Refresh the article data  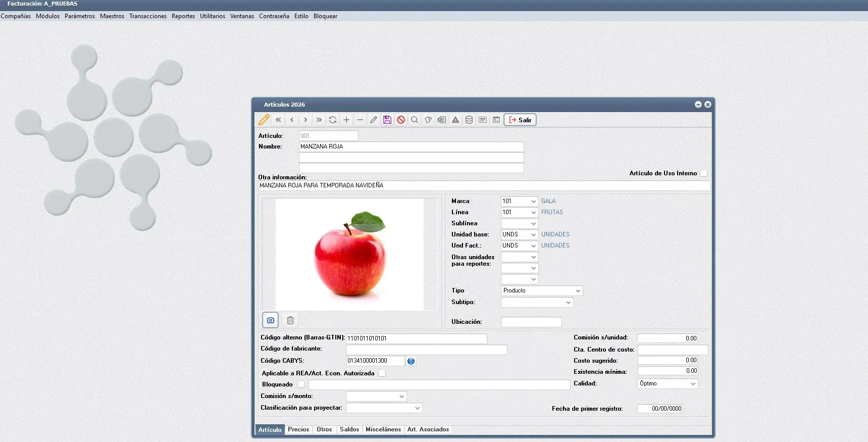333,120
